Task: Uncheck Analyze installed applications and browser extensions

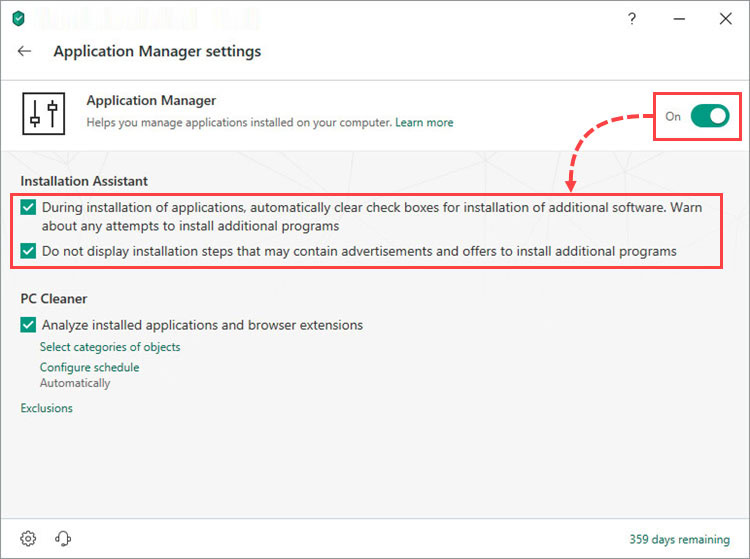Action: point(28,325)
